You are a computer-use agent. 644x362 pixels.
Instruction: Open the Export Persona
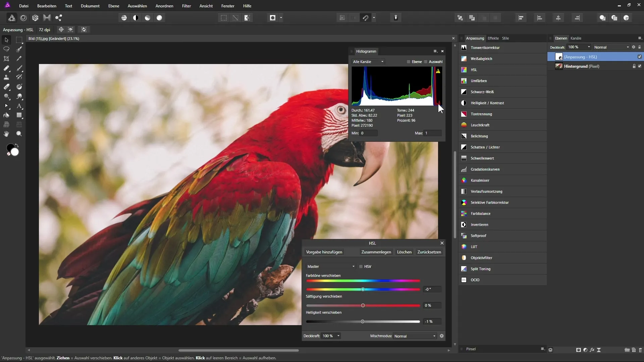tap(59, 18)
